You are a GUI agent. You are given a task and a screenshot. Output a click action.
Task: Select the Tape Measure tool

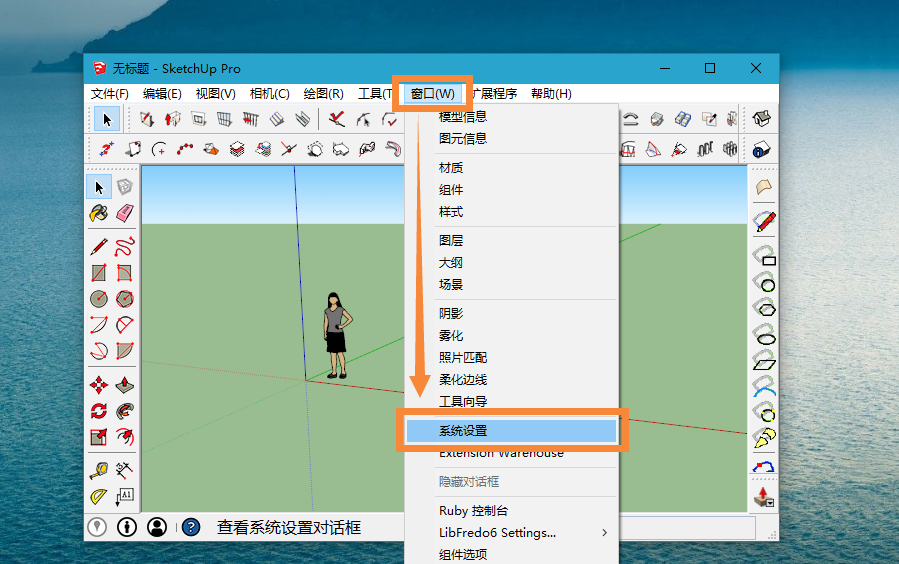click(99, 471)
